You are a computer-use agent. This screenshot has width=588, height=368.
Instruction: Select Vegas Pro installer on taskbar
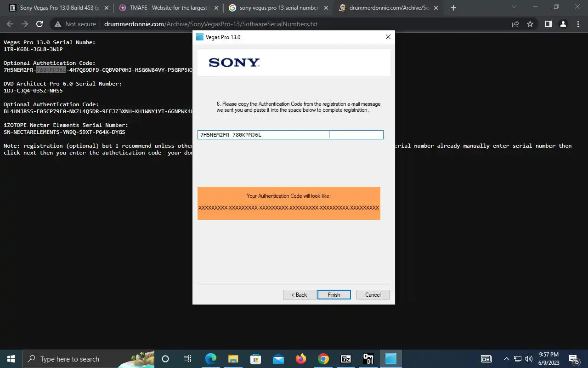(x=391, y=359)
